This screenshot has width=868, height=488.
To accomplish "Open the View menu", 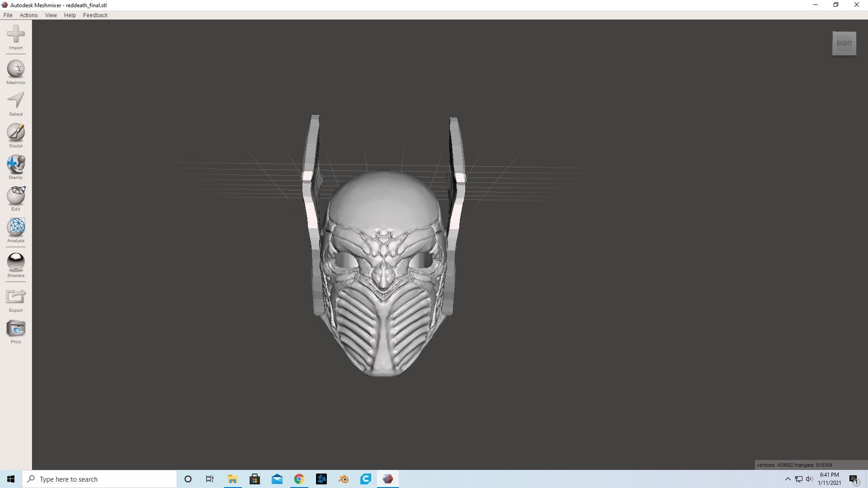I will [x=51, y=15].
